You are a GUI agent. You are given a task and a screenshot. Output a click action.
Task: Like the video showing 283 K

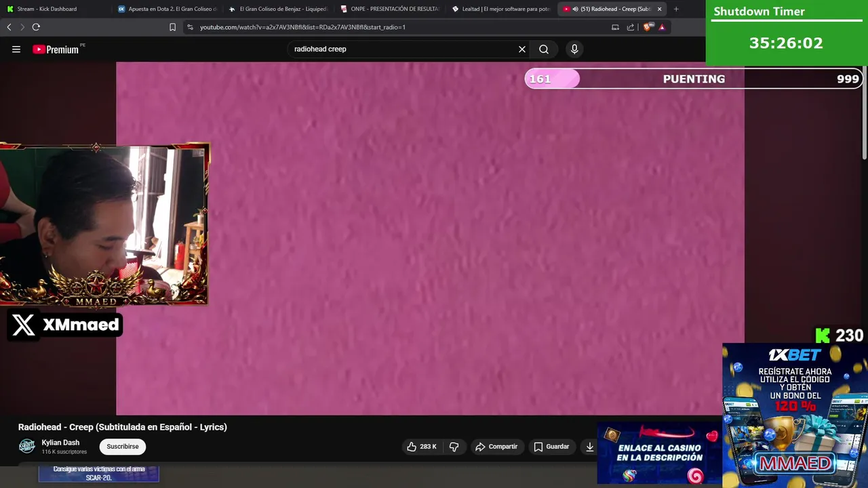(421, 447)
